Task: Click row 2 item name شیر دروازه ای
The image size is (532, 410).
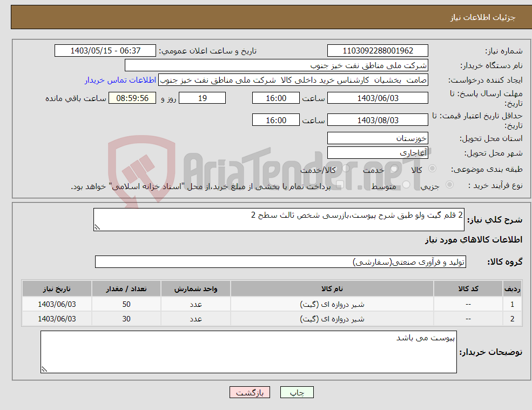Action: pyautogui.click(x=332, y=319)
